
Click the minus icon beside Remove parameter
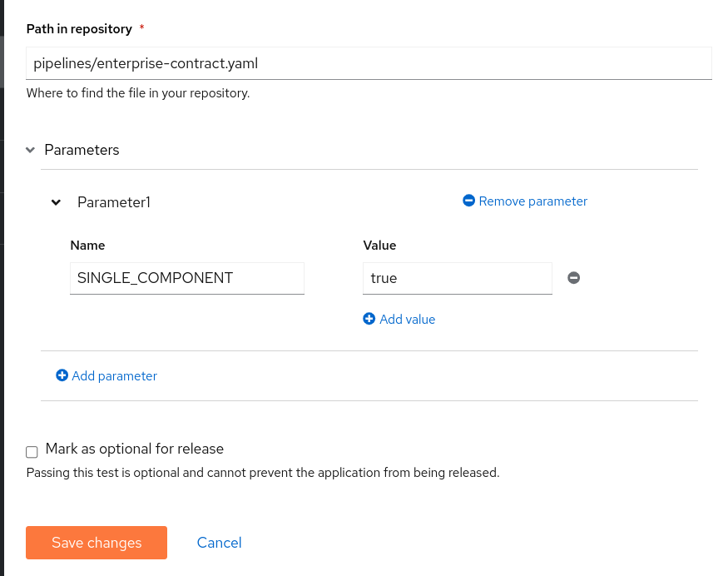[469, 201]
